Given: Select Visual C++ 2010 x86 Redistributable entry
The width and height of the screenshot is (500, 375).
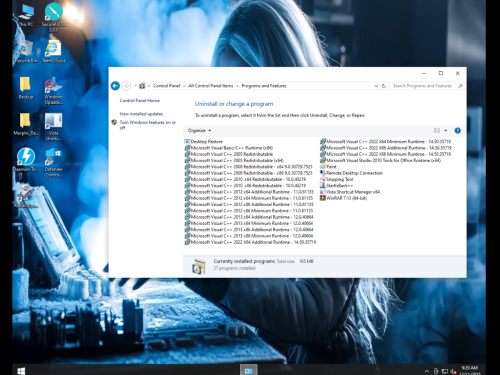Looking at the screenshot, I should coord(245,186).
